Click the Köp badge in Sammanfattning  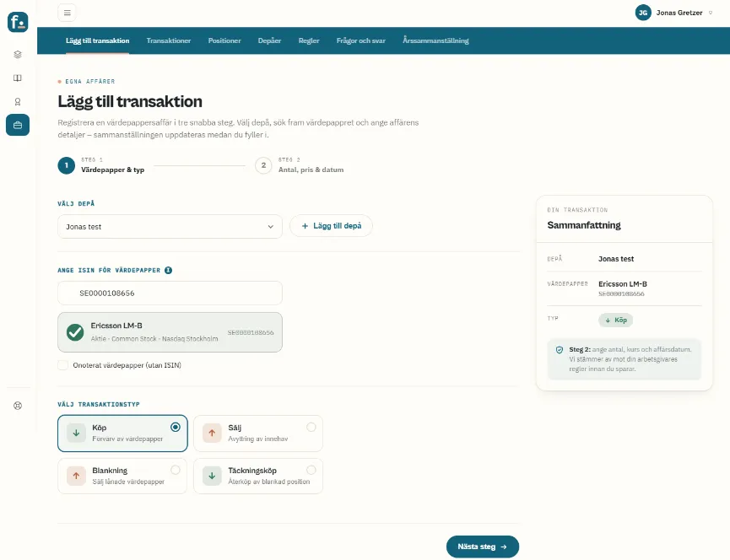pyautogui.click(x=615, y=320)
